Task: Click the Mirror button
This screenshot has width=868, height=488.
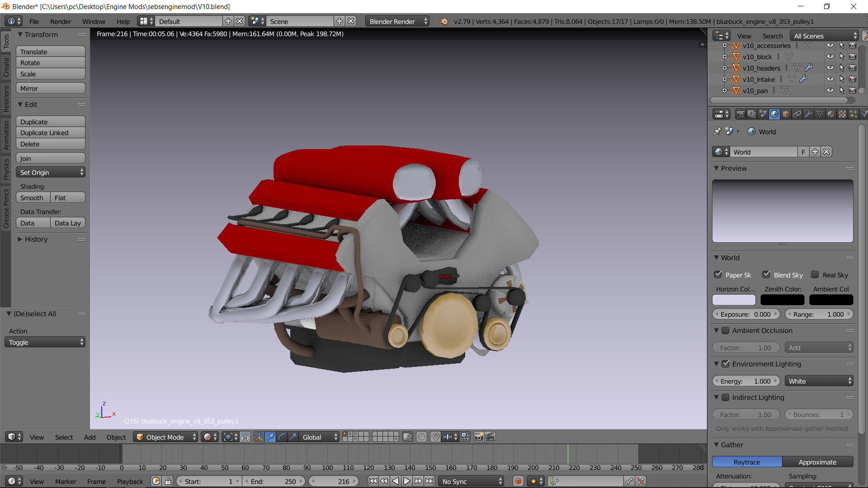Action: (x=51, y=88)
